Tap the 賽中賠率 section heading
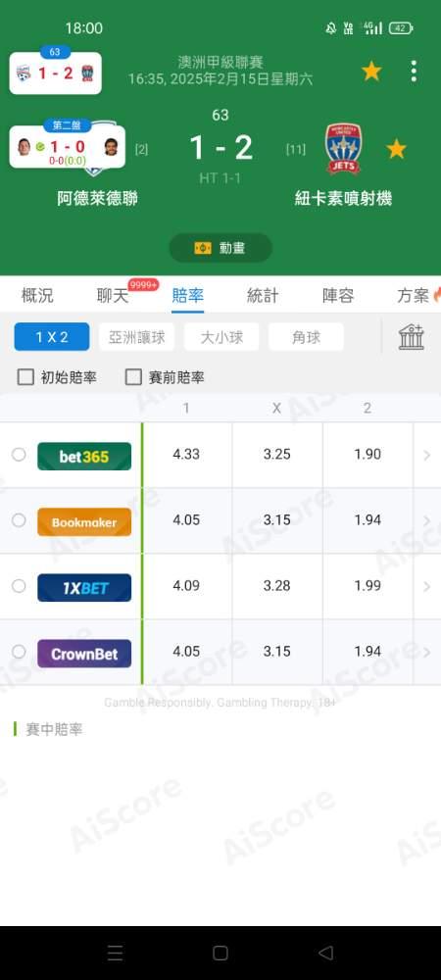441x980 pixels. tap(54, 729)
